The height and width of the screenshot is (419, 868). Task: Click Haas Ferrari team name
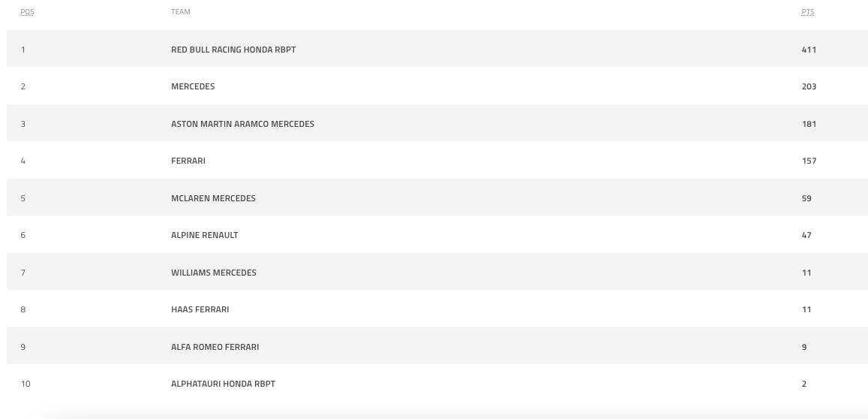click(200, 309)
